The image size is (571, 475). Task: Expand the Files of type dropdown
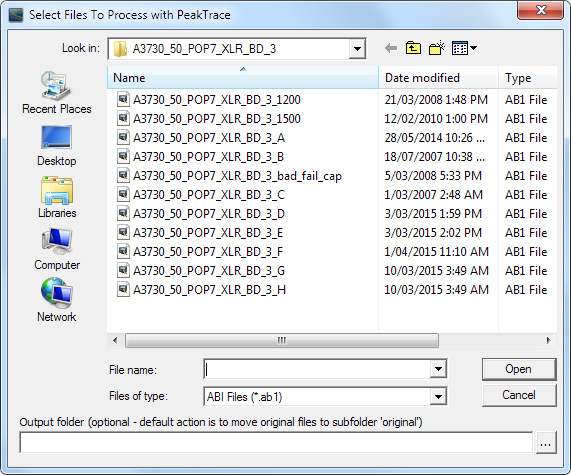438,396
